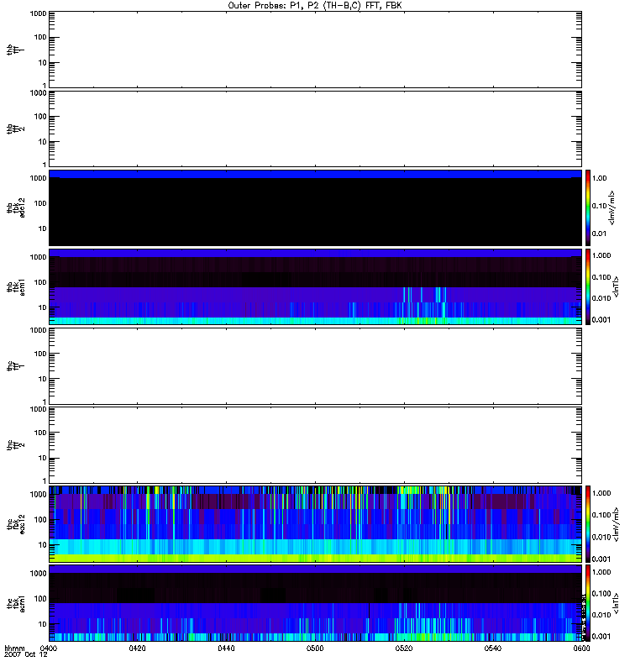This screenshot has height=672, width=630.
Task: Click the bottom thc fbk scm1 spectrogram
Action: [x=315, y=603]
